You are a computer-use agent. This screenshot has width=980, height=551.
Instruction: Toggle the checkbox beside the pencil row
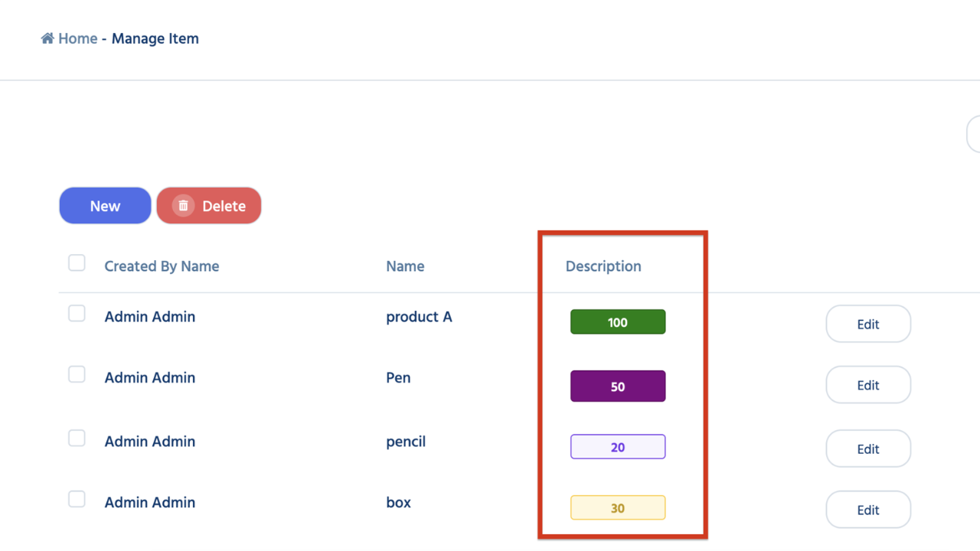click(77, 438)
